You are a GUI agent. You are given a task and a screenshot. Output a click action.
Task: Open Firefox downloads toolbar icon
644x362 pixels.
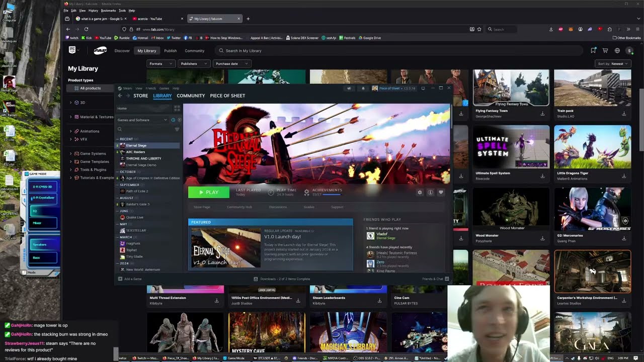click(x=551, y=29)
